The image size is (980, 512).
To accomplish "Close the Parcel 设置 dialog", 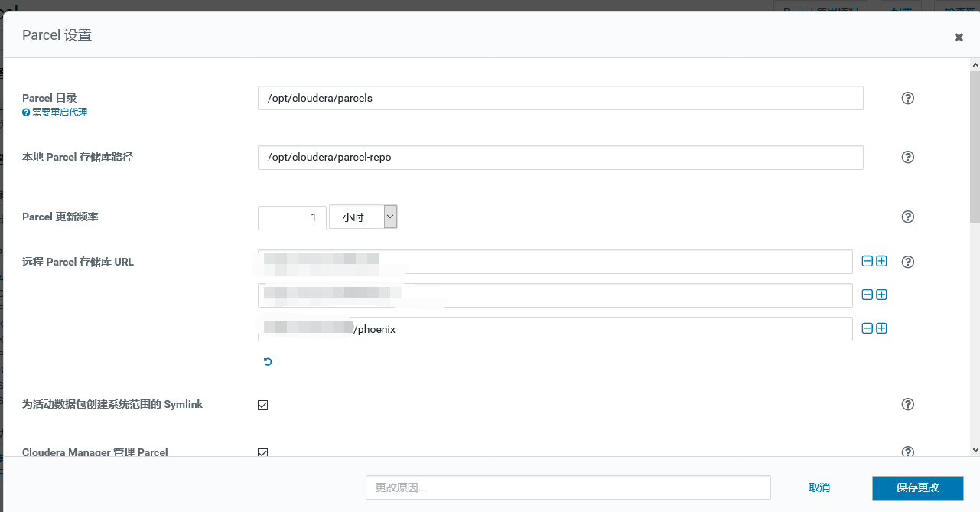I will click(959, 37).
